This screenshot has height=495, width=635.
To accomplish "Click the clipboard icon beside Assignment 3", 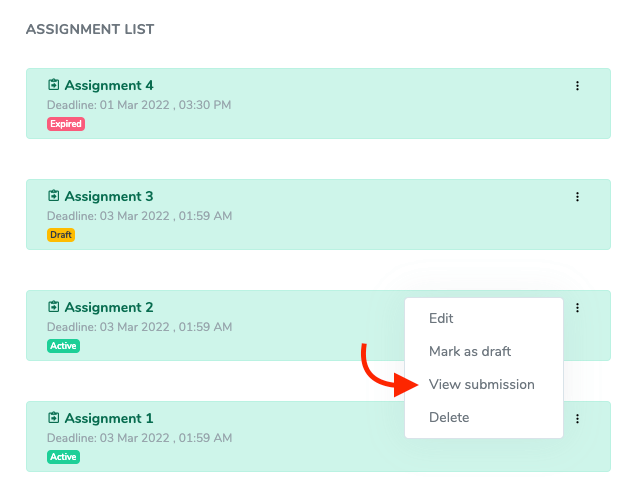I will pos(54,197).
